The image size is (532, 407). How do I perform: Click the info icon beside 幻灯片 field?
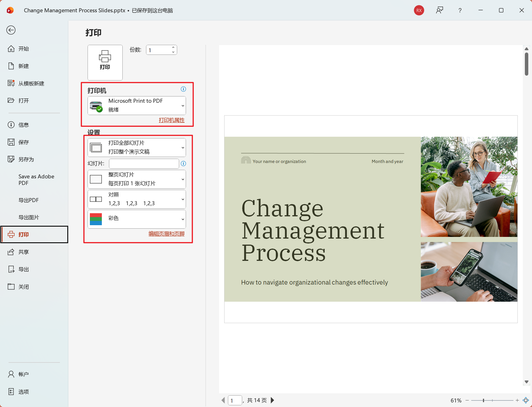[x=183, y=164]
